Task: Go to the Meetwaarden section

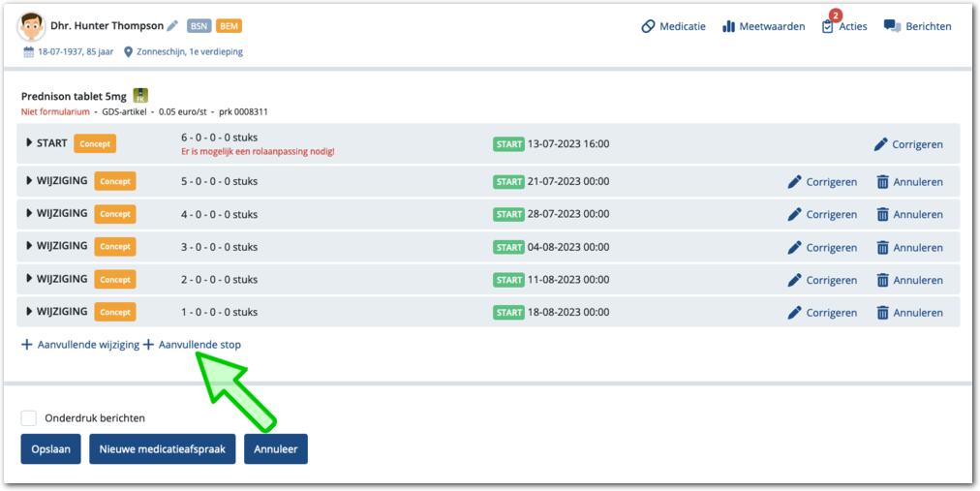Action: [763, 26]
